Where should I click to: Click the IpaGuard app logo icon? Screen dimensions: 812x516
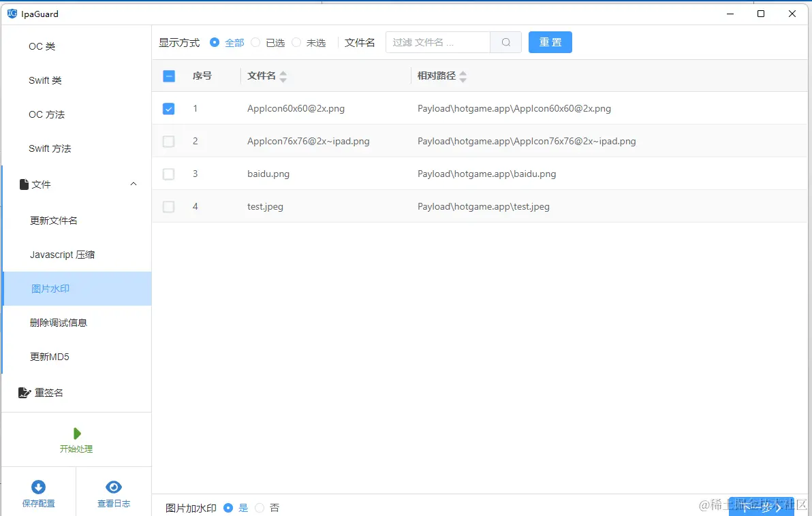(x=12, y=14)
